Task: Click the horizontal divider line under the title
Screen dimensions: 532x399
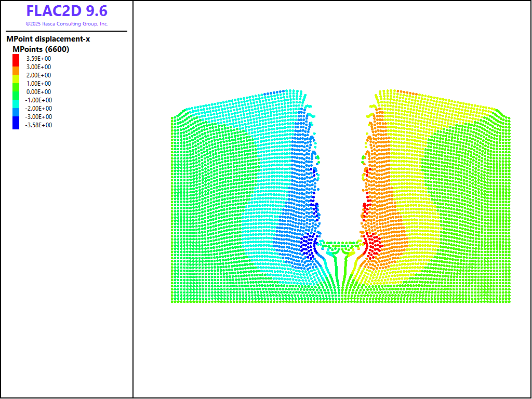Action: click(x=67, y=31)
